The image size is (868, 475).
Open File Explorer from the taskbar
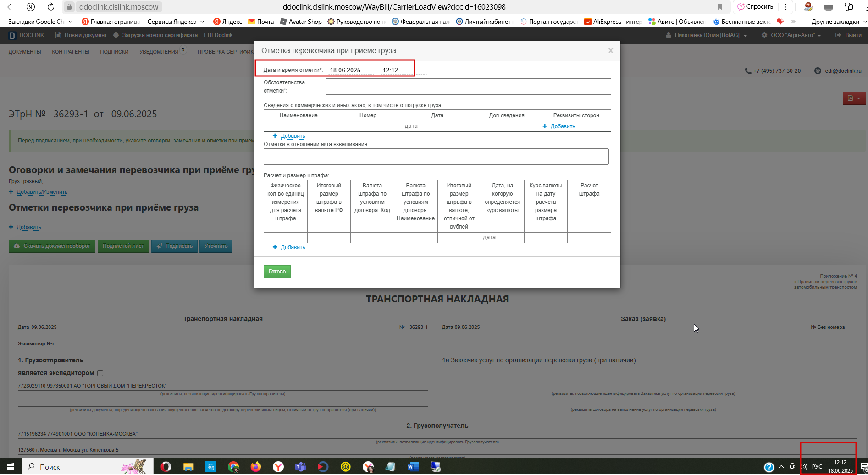click(188, 467)
